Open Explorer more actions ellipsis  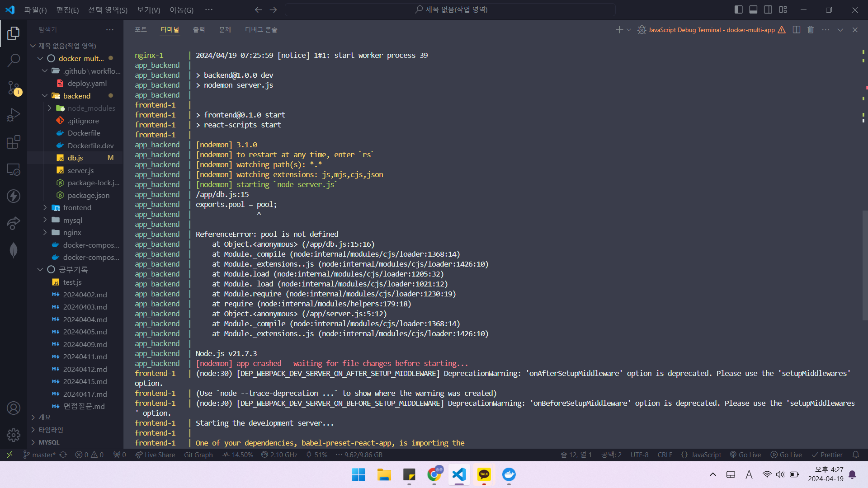110,30
